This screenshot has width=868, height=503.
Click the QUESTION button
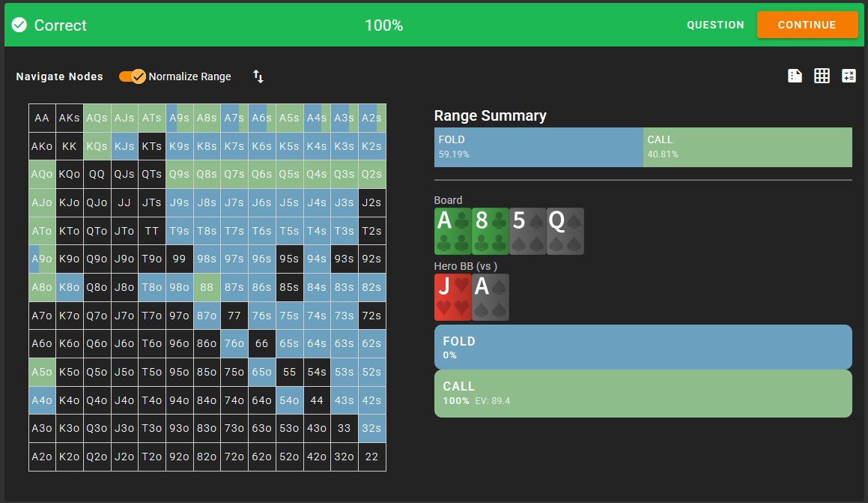715,25
